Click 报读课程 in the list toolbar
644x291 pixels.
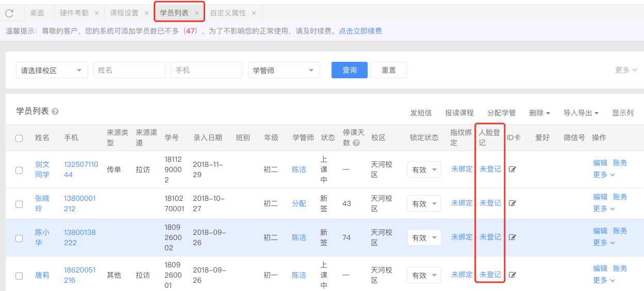tap(459, 113)
